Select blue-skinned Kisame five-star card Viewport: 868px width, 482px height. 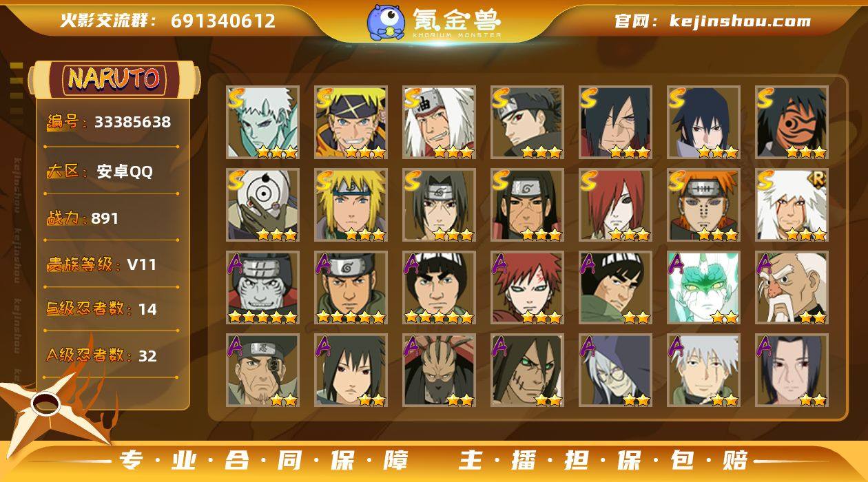[x=263, y=288]
